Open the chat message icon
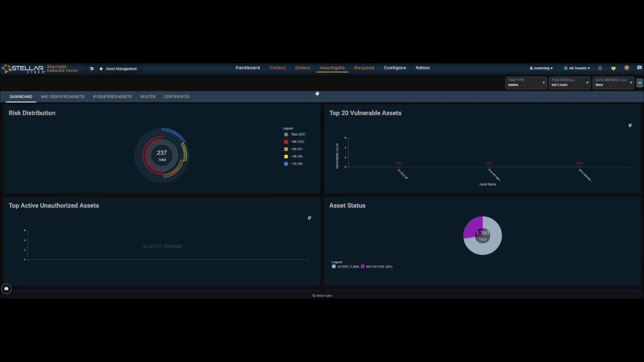The image size is (644, 362). coord(639,68)
